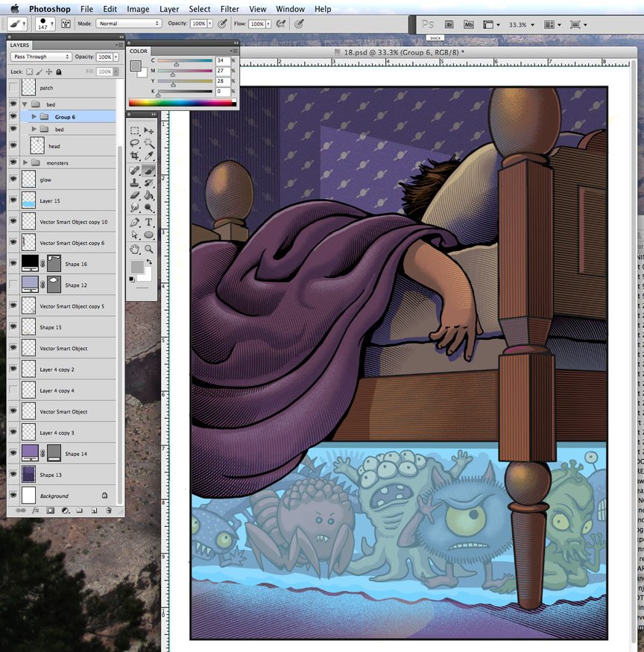The image size is (644, 652).
Task: Open the File menu
Action: click(x=86, y=9)
